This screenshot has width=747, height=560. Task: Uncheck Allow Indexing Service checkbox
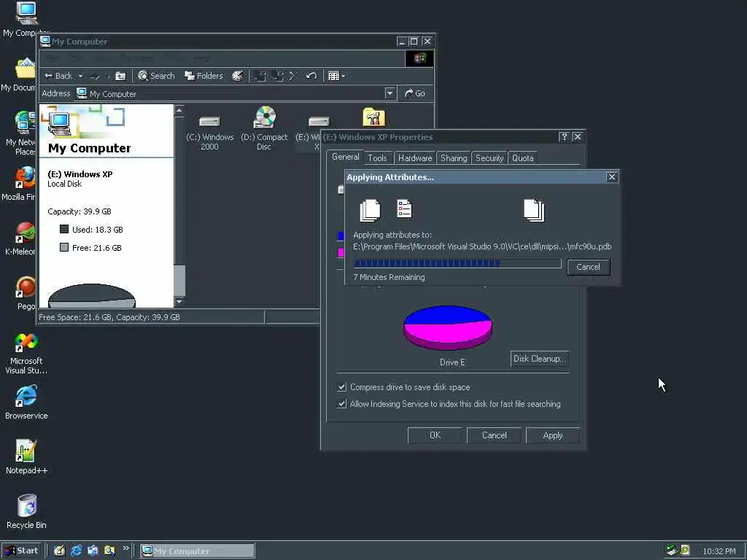coord(341,404)
